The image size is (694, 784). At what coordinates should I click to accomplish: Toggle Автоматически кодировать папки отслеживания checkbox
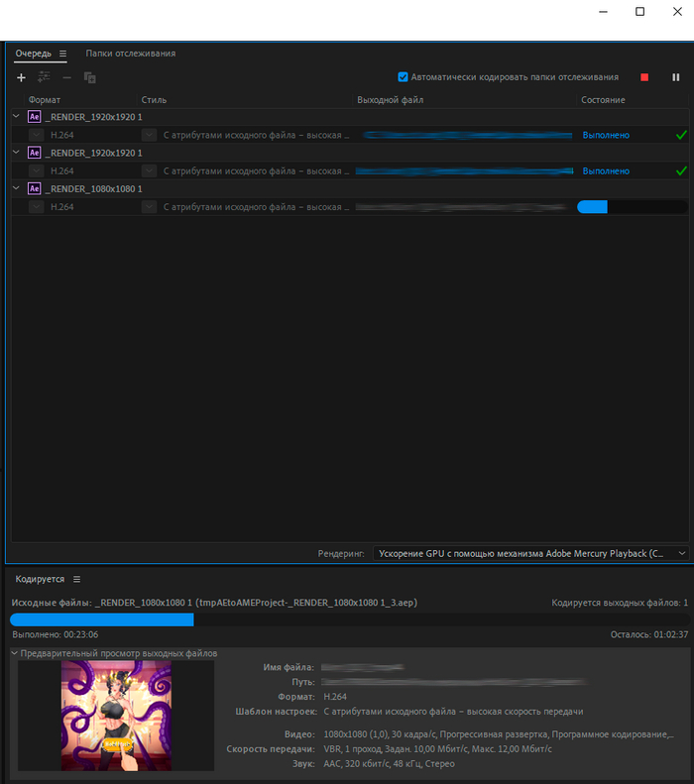click(x=403, y=77)
